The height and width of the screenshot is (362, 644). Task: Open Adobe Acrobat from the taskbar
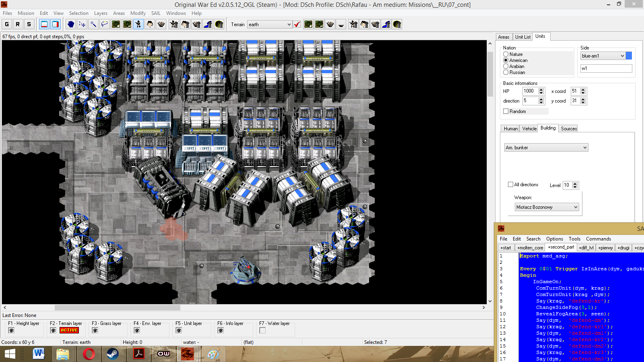[139, 354]
